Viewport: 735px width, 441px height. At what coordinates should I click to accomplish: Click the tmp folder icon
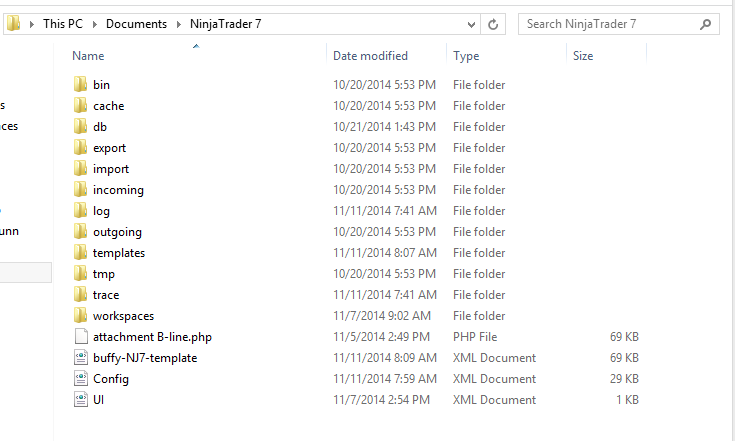81,274
